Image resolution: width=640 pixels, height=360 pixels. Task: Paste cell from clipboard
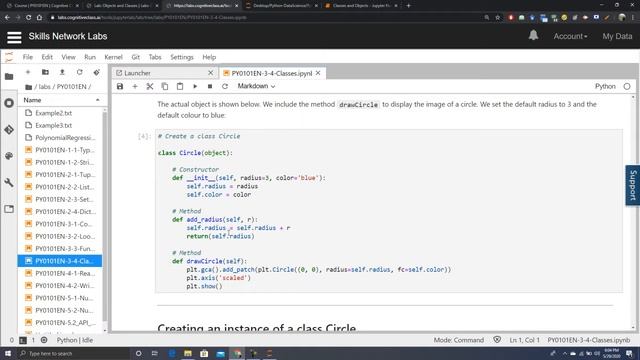pyautogui.click(x=180, y=86)
